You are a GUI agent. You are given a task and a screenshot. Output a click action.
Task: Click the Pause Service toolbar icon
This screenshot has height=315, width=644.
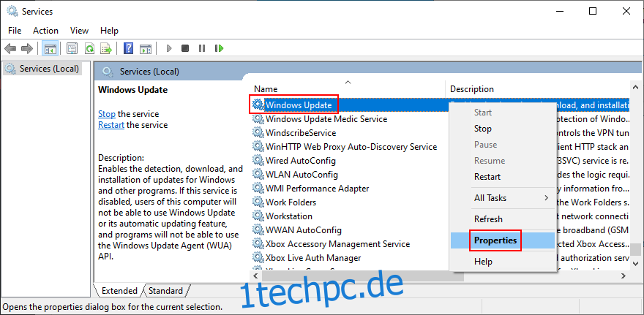point(202,48)
